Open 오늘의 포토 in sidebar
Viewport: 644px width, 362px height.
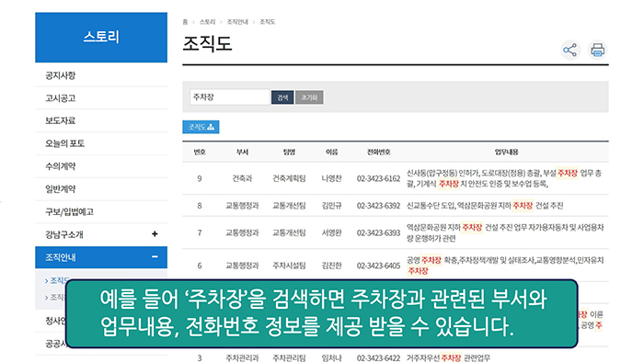65,143
